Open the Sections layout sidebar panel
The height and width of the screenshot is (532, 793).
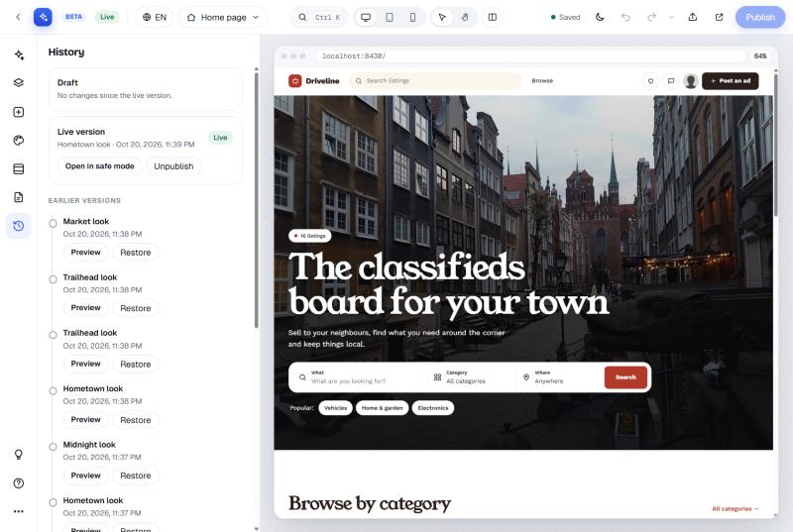tap(19, 168)
